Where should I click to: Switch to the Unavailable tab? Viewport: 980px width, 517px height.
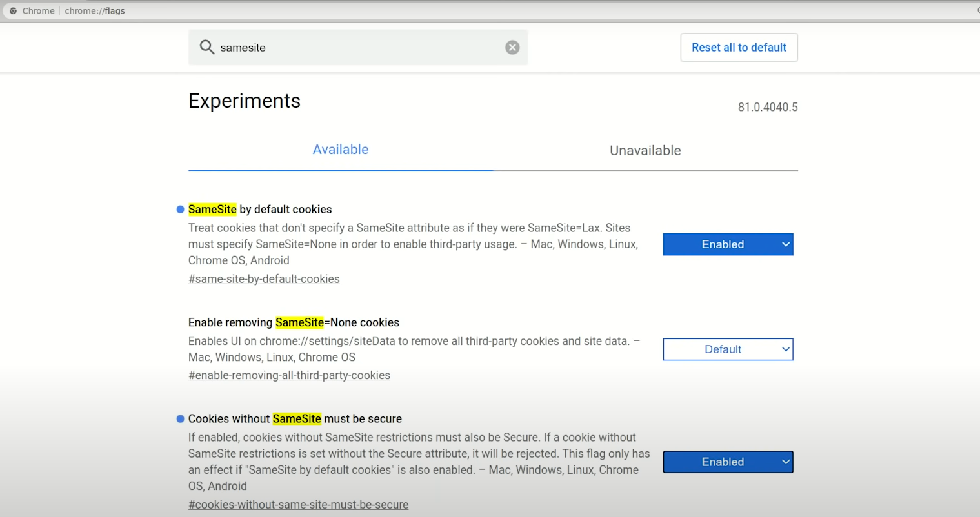645,151
